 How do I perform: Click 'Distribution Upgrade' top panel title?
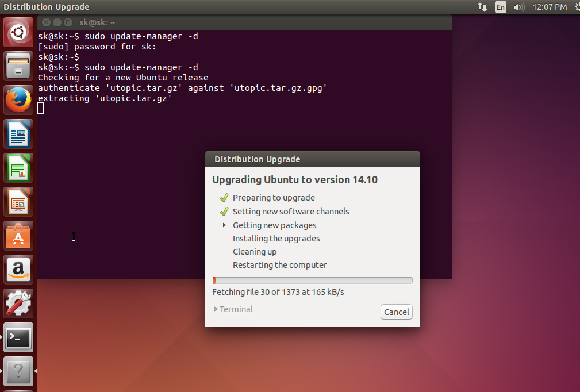[x=46, y=7]
